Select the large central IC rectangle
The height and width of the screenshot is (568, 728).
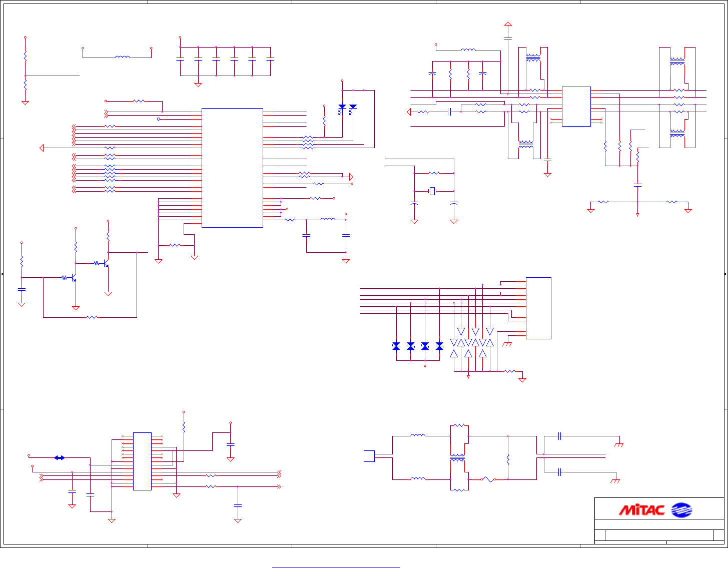[232, 168]
